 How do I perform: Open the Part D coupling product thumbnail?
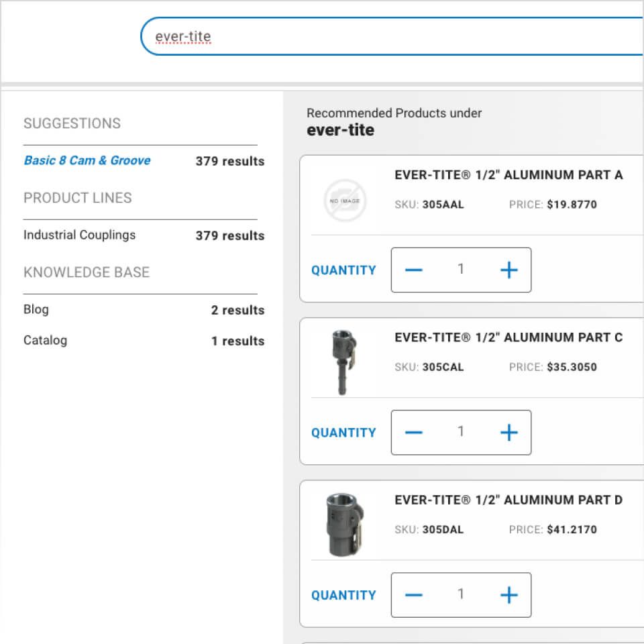[344, 524]
